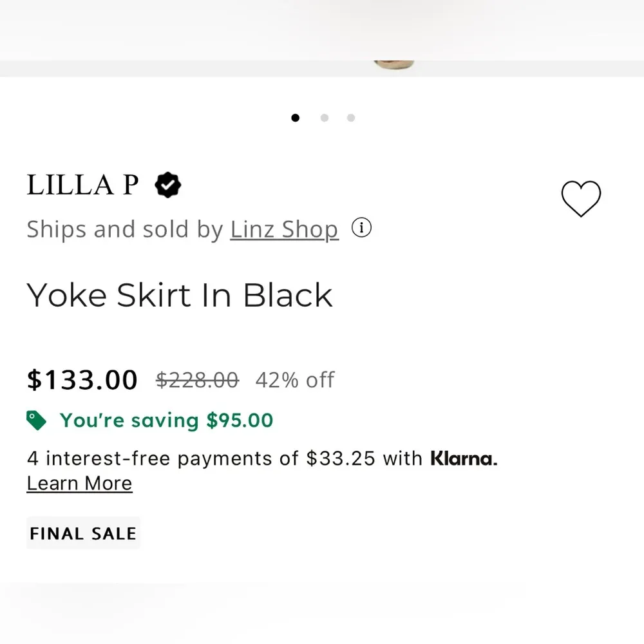Click the verified badge next to LILLA P
The width and height of the screenshot is (644, 644).
tap(167, 185)
